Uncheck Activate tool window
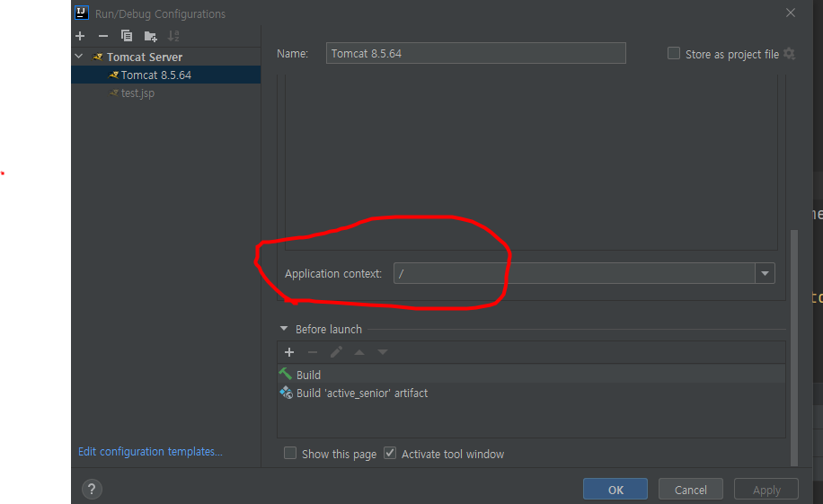Viewport: 823px width, 504px height. [390, 453]
